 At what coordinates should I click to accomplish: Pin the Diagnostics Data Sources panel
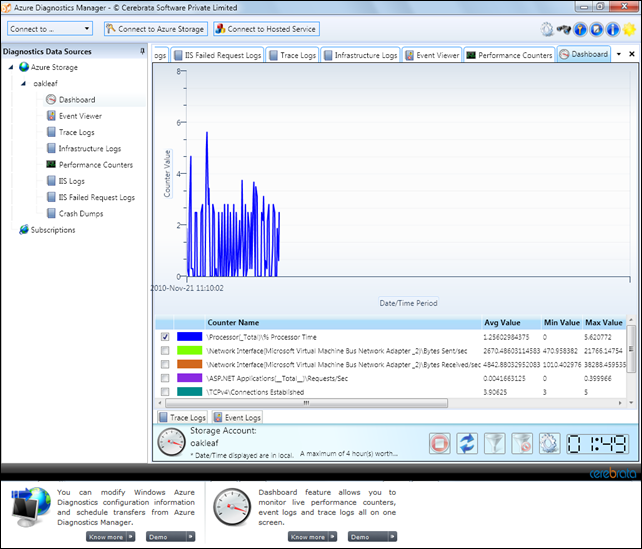pyautogui.click(x=142, y=51)
